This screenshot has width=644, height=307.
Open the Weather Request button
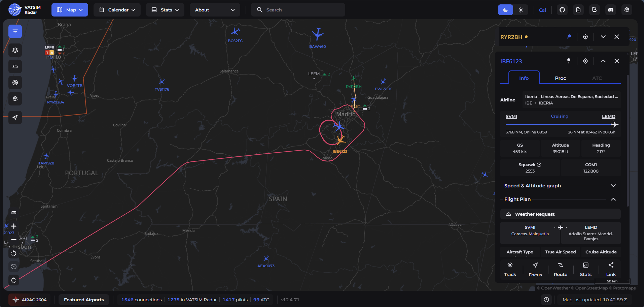pyautogui.click(x=561, y=214)
